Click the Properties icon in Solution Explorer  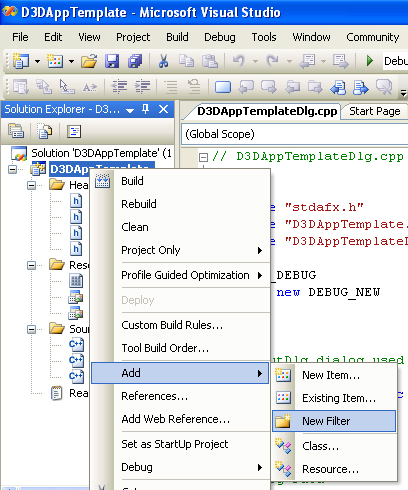(16, 131)
